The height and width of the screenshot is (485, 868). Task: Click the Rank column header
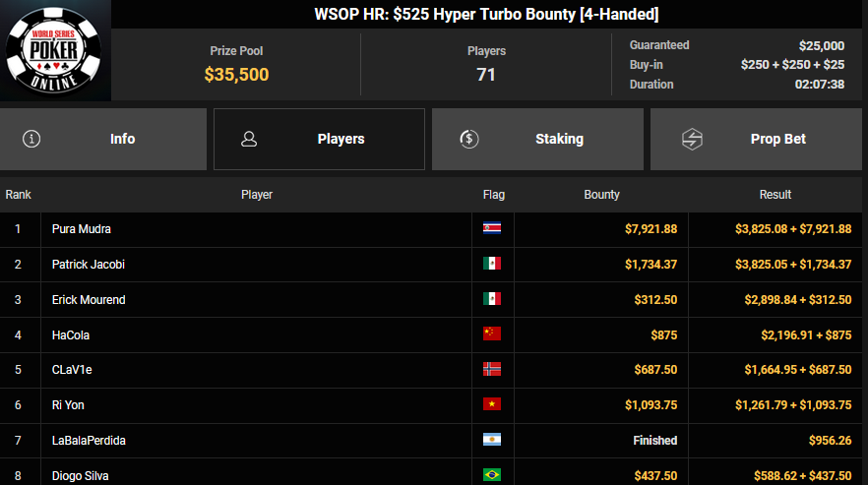19,195
